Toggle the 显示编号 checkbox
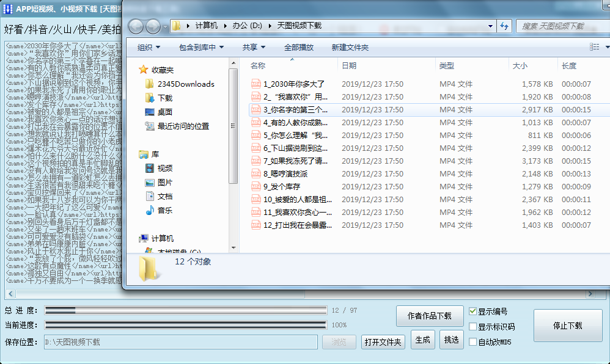Viewport: 610px width, 364px height. [472, 311]
